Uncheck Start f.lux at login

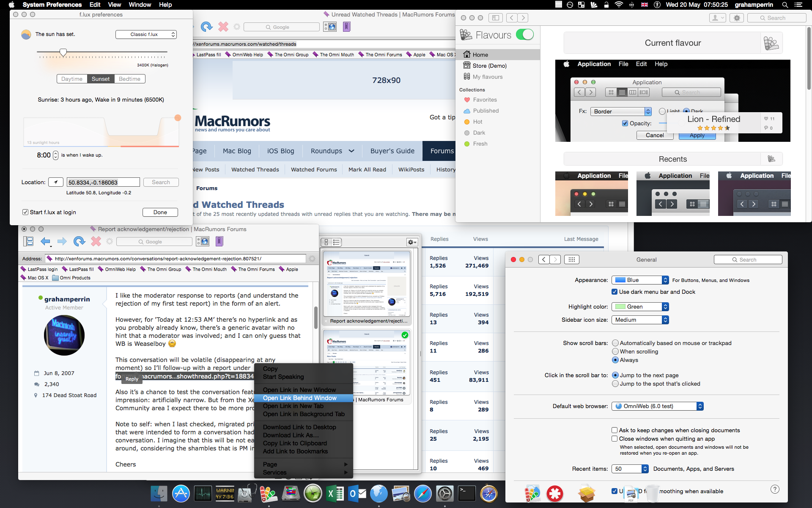point(25,212)
